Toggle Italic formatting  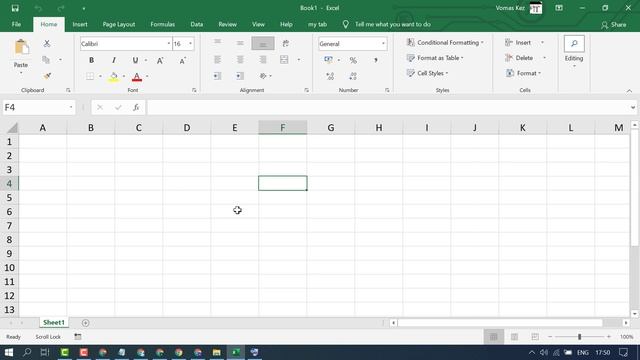click(113, 60)
